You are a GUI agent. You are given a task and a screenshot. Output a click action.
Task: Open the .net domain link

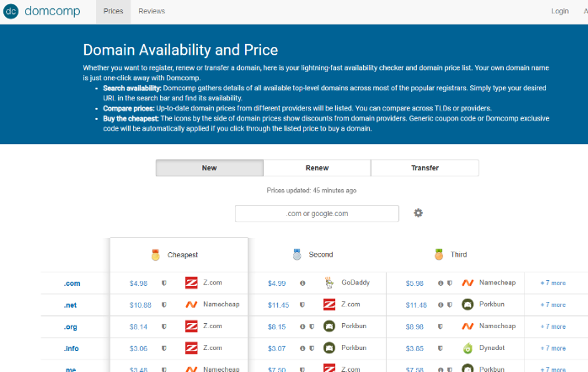[x=70, y=305]
